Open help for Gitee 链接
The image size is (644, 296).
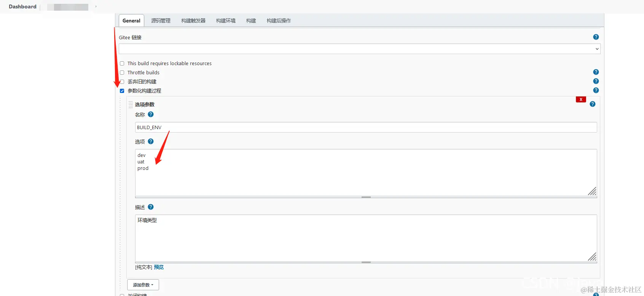pyautogui.click(x=596, y=37)
